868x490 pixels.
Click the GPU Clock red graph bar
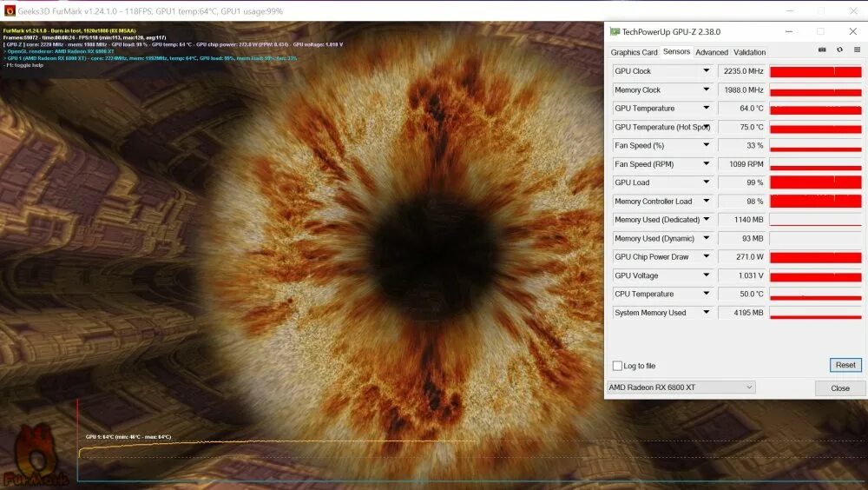[815, 71]
